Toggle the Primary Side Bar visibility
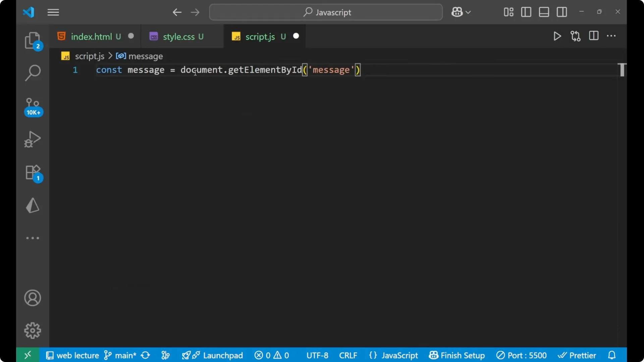 526,12
